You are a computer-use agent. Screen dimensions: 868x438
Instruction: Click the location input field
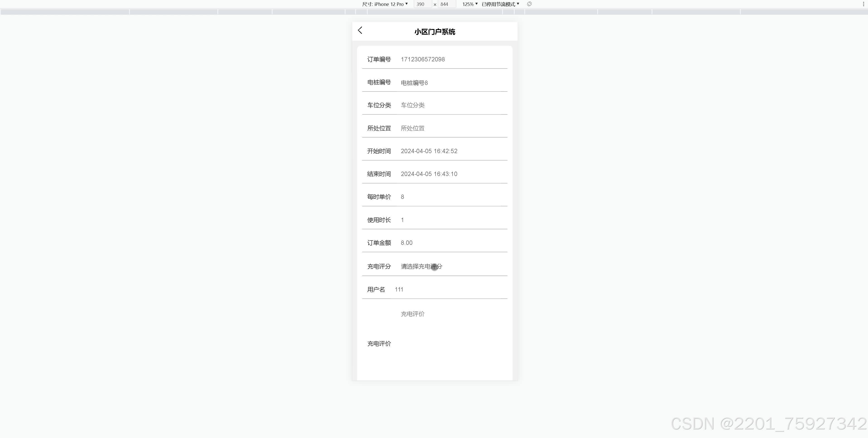(451, 128)
